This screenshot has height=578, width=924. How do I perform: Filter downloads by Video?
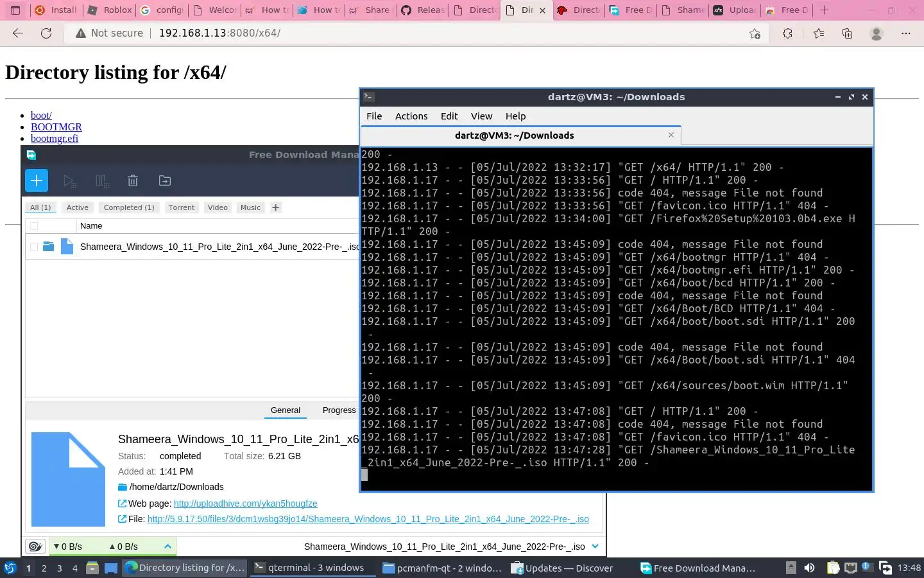point(218,207)
